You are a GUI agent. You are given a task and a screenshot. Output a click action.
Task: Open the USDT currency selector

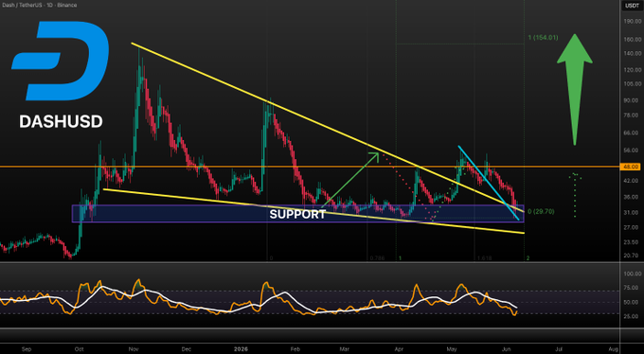pos(632,6)
